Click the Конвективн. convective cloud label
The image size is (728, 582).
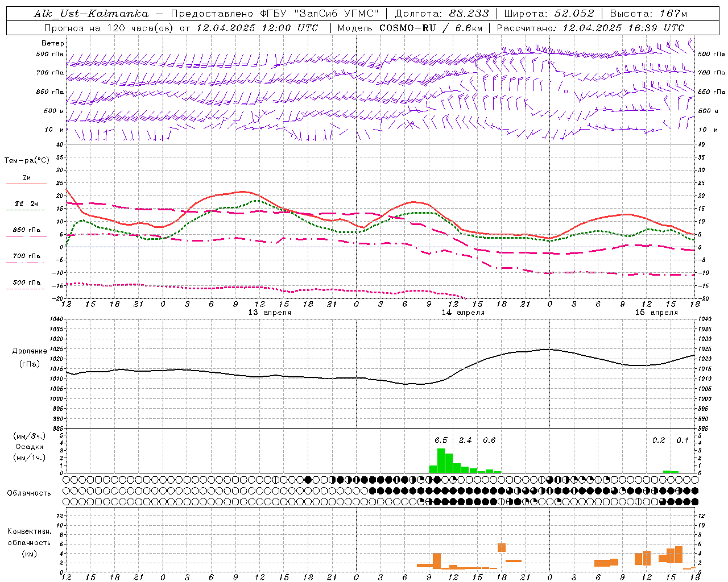click(29, 531)
